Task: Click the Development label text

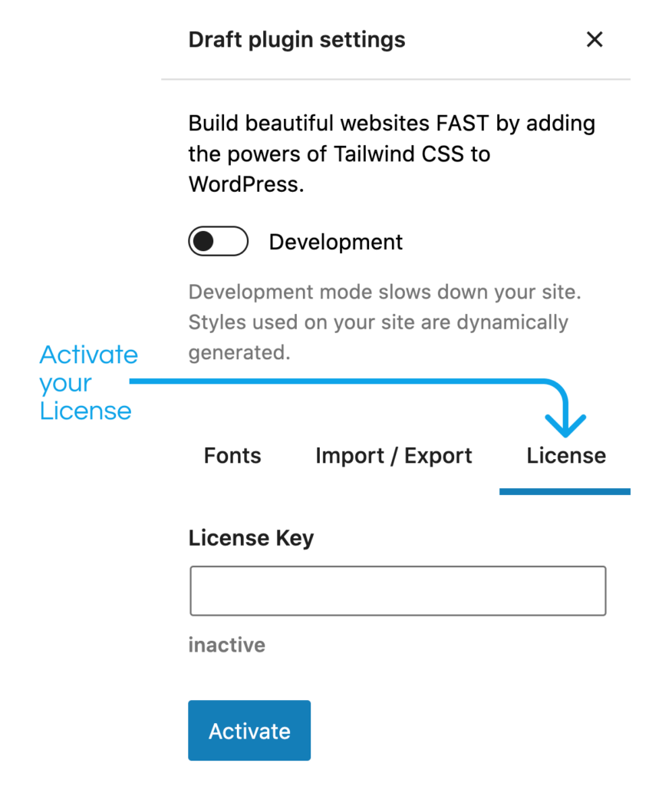Action: click(335, 241)
